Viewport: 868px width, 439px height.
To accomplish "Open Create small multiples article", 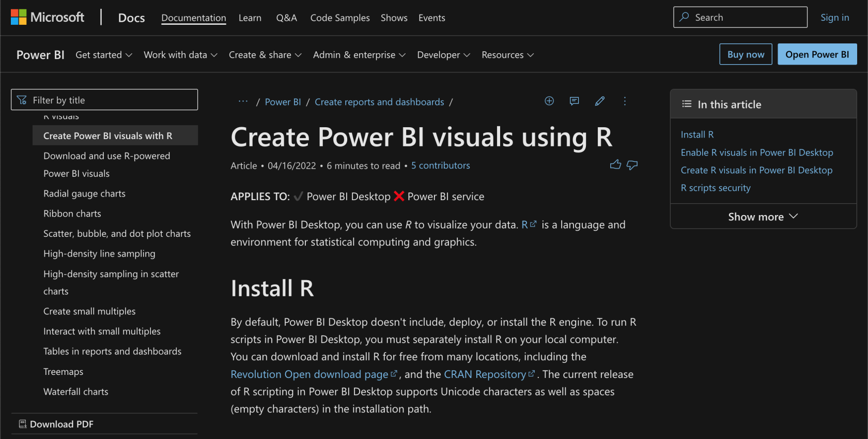I will [89, 311].
